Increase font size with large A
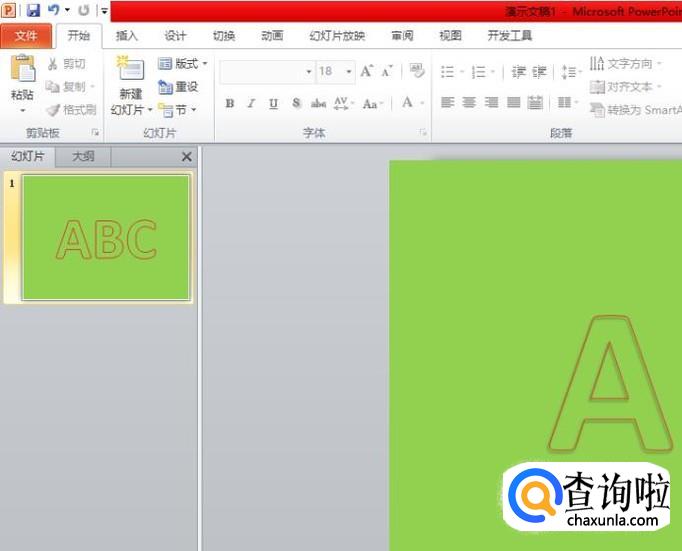Screen dimensions: 682x551 366,71
